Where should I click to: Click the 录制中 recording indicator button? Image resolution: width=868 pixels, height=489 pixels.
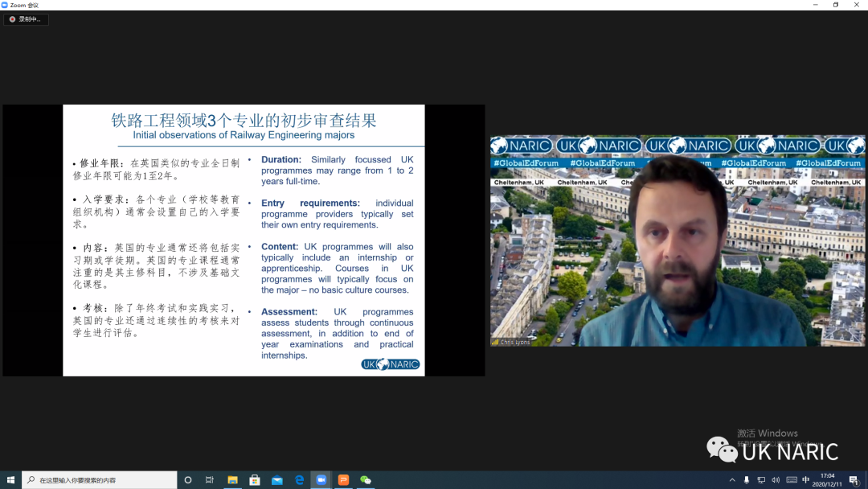(24, 18)
